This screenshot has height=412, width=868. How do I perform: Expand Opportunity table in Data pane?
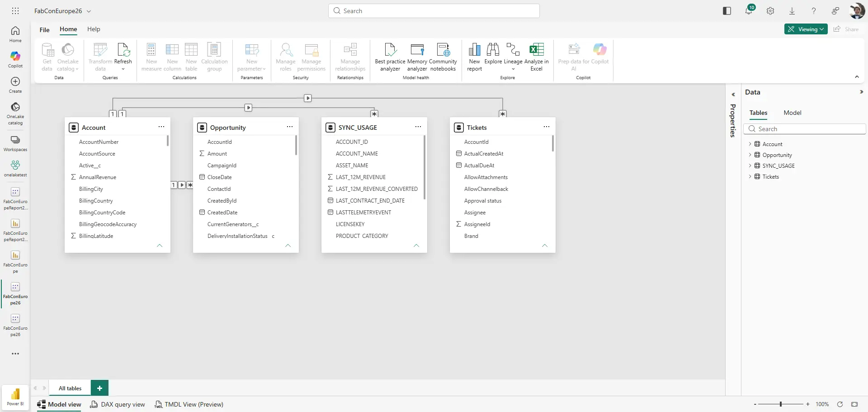(x=750, y=155)
